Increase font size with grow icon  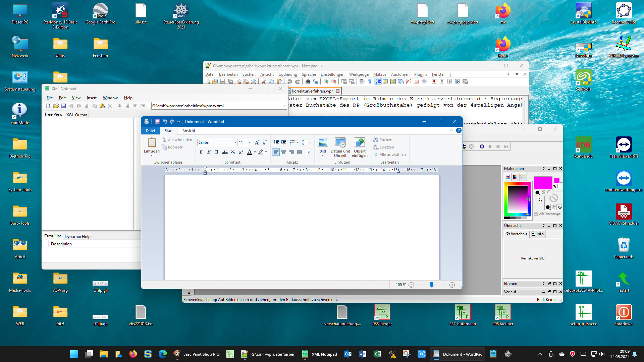pyautogui.click(x=257, y=142)
